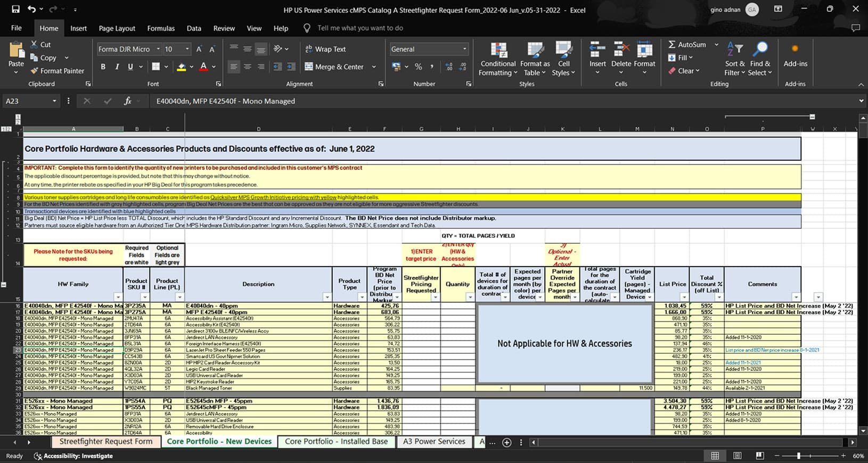
Task: Decrease decimal places
Action: pos(463,67)
